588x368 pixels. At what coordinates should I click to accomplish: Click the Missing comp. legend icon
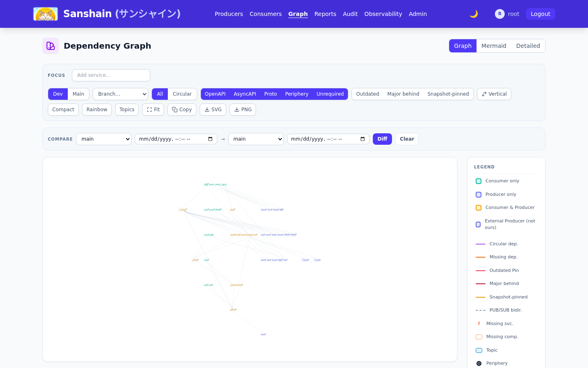click(x=479, y=337)
